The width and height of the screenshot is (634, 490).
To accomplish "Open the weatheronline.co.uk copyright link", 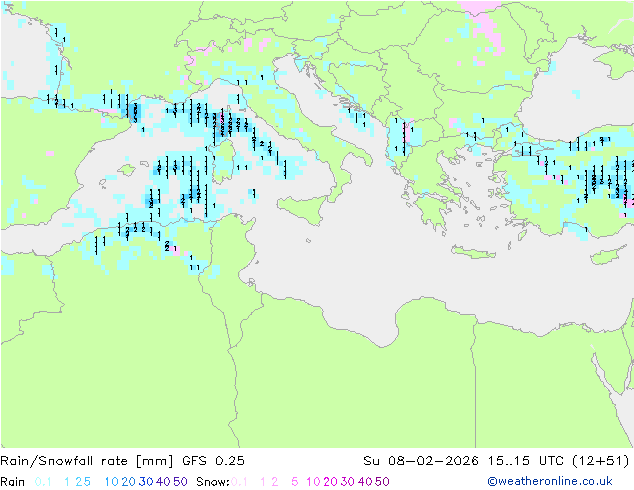I will pos(550,481).
